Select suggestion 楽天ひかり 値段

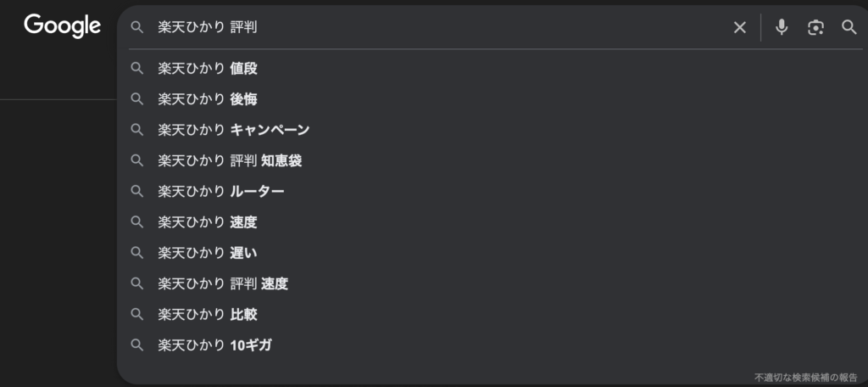click(208, 69)
